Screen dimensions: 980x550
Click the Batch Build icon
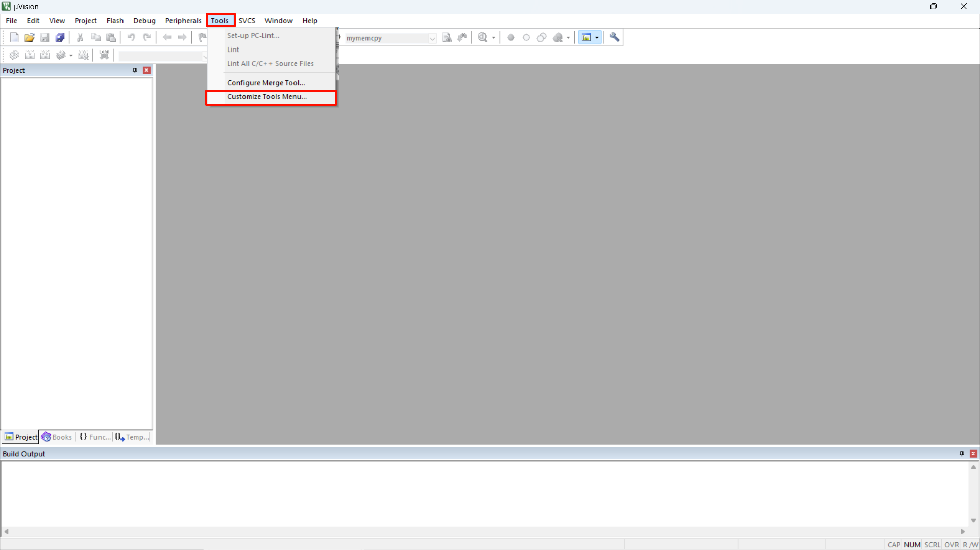[61, 55]
